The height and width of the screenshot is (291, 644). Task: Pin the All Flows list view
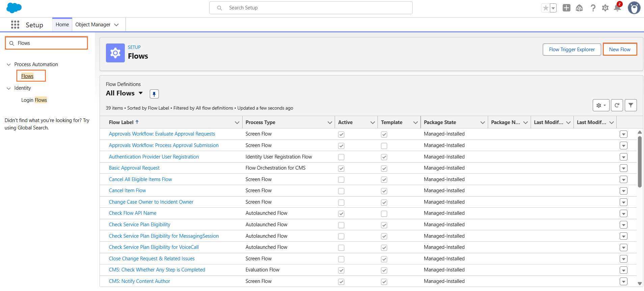pos(154,94)
